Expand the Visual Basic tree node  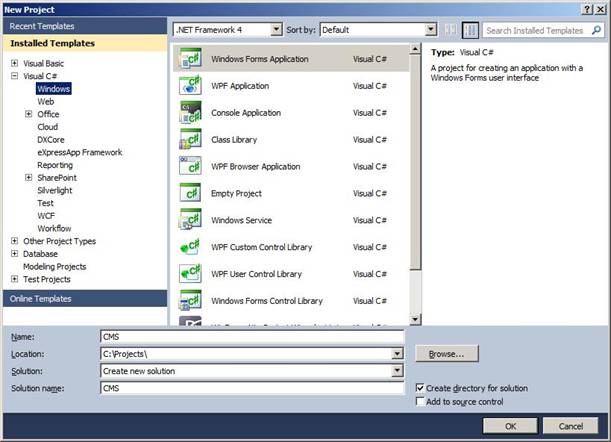coord(14,63)
